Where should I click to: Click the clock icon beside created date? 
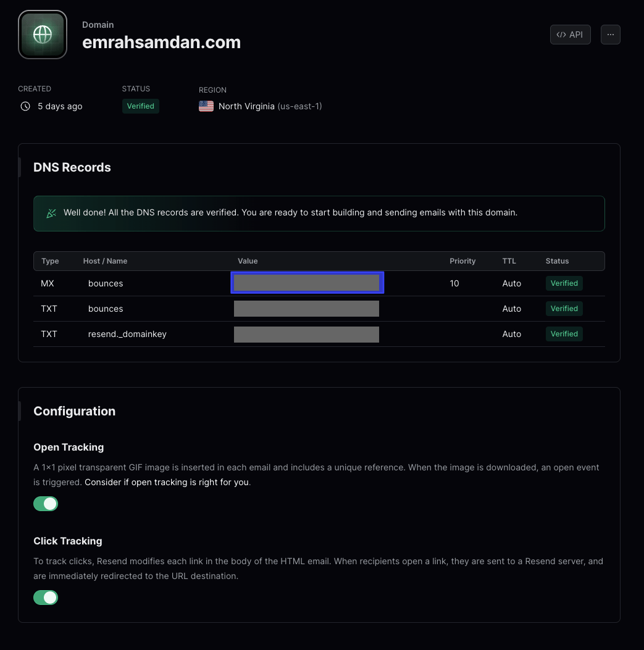point(25,106)
